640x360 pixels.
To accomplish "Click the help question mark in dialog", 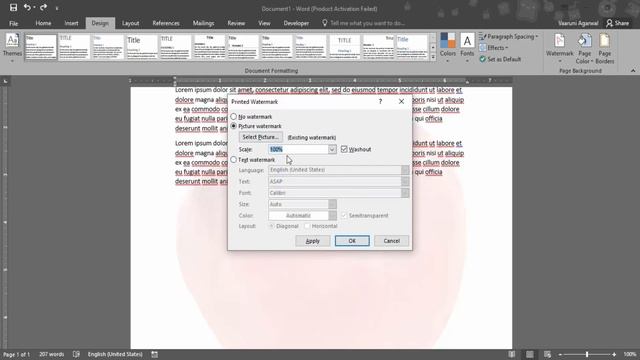I will point(380,101).
